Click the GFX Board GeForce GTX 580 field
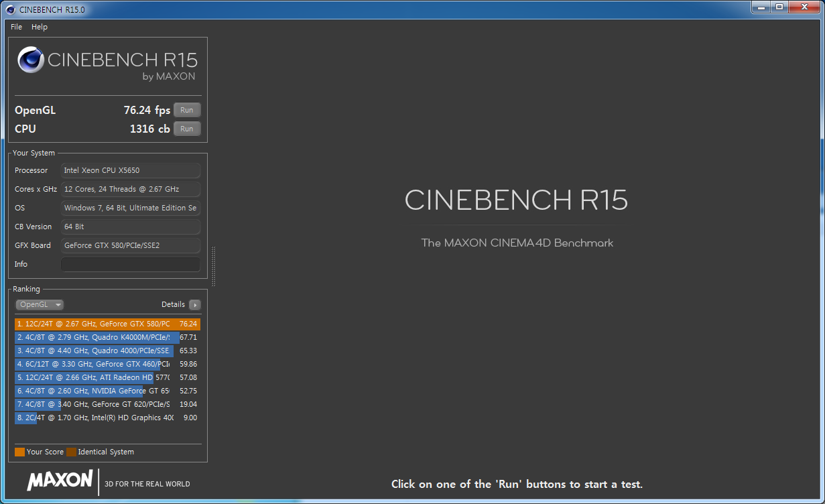This screenshot has height=504, width=825. click(131, 245)
